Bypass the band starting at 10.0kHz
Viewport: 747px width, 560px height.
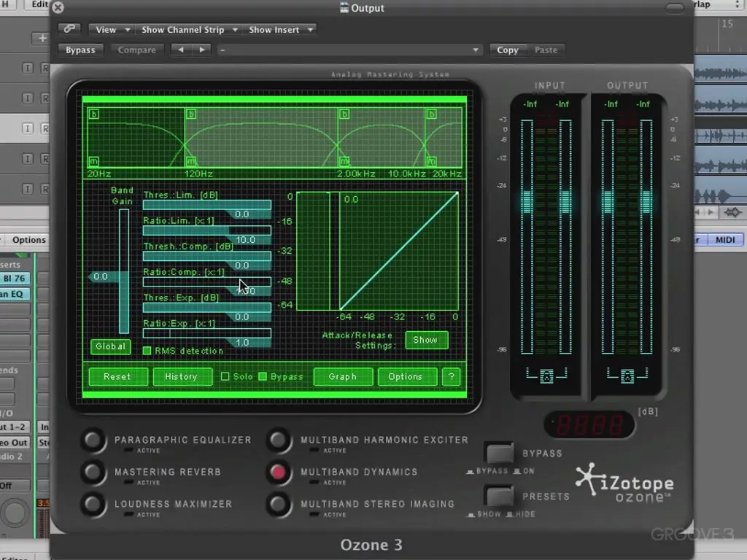coord(431,114)
